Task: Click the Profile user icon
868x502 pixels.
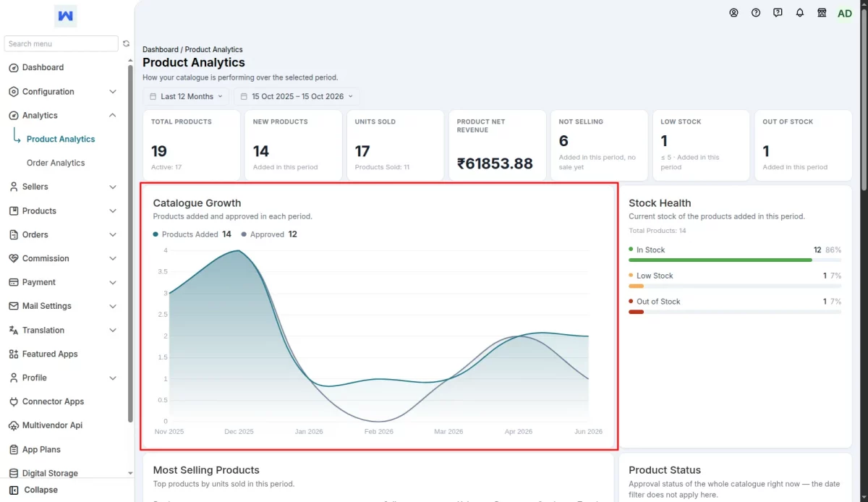Action: click(14, 378)
